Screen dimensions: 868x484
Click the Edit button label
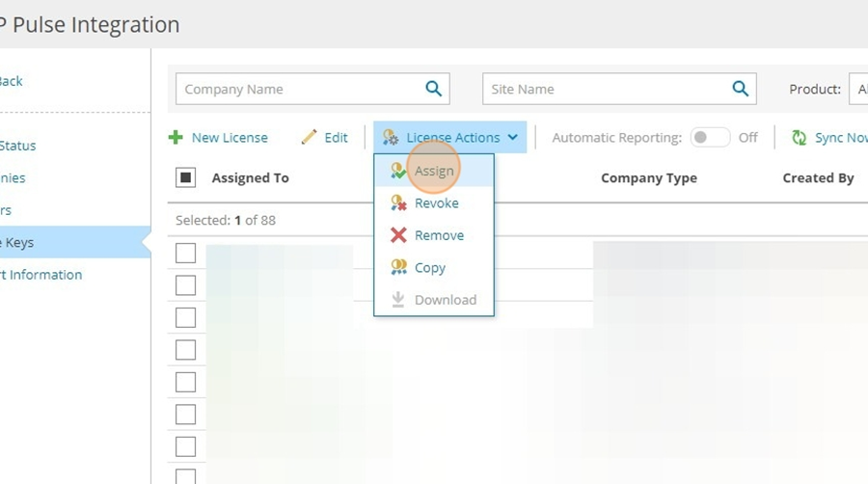tap(336, 137)
